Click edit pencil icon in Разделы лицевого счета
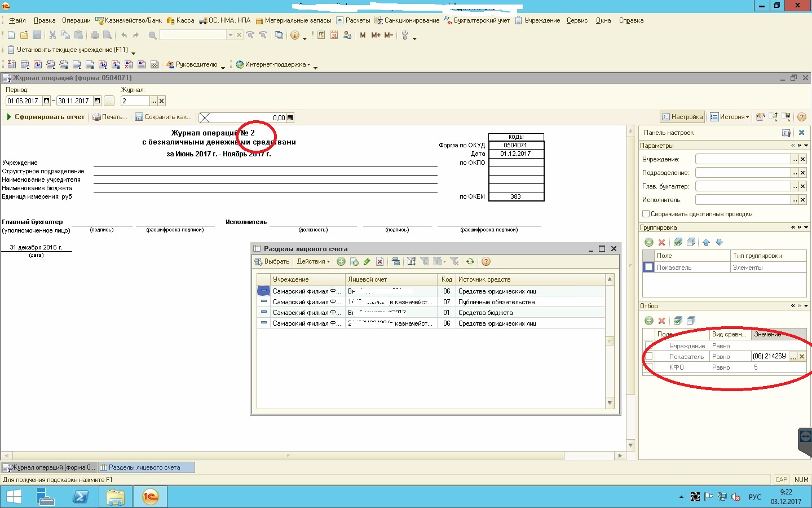 367,261
